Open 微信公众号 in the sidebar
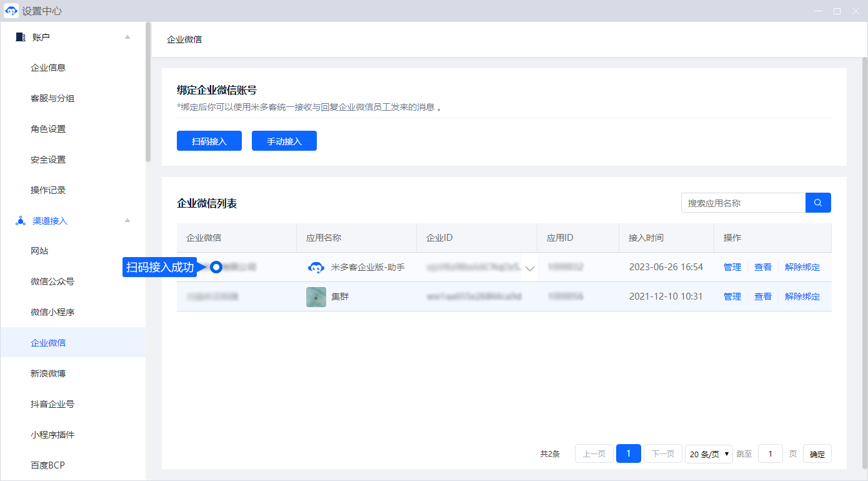868x481 pixels. tap(52, 281)
